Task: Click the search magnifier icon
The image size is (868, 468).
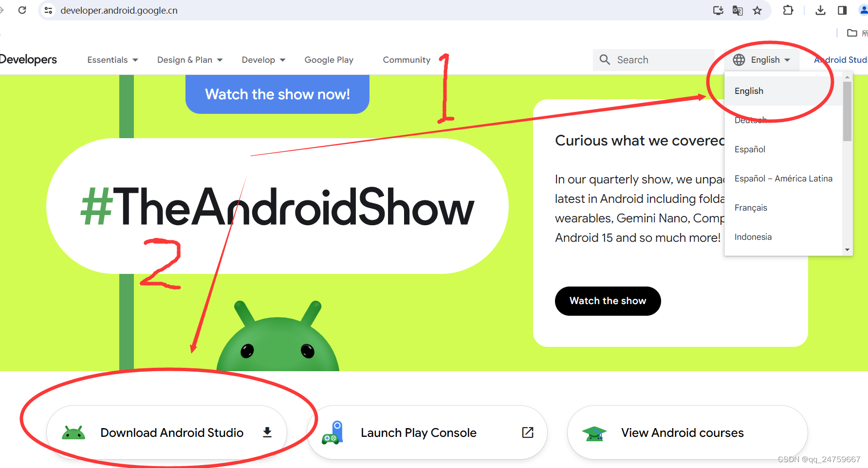Action: click(605, 59)
